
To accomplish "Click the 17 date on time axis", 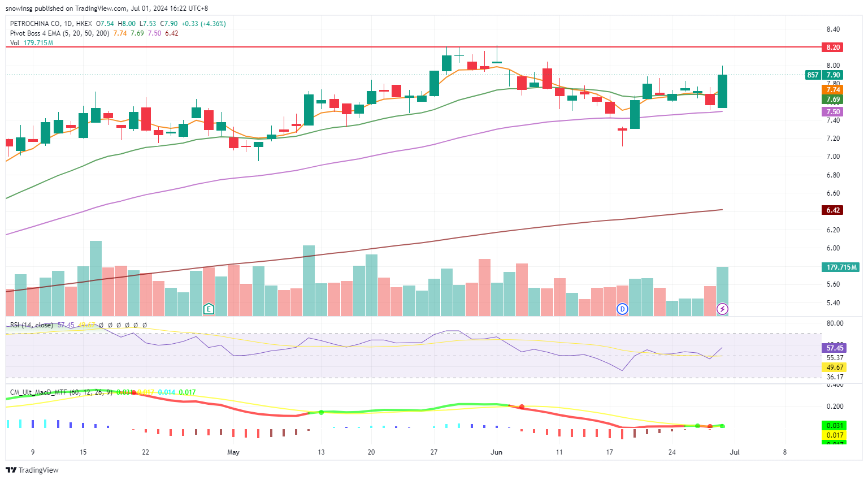I will click(609, 452).
